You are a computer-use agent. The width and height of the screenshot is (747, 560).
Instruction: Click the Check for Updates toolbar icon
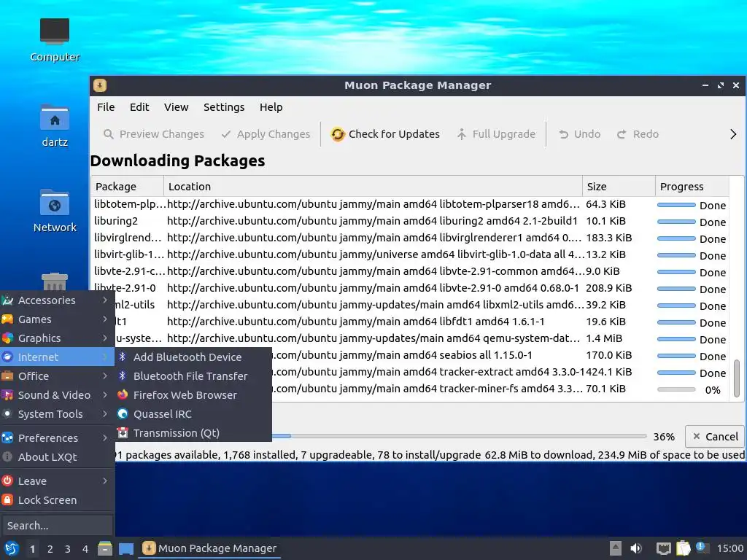click(x=337, y=134)
